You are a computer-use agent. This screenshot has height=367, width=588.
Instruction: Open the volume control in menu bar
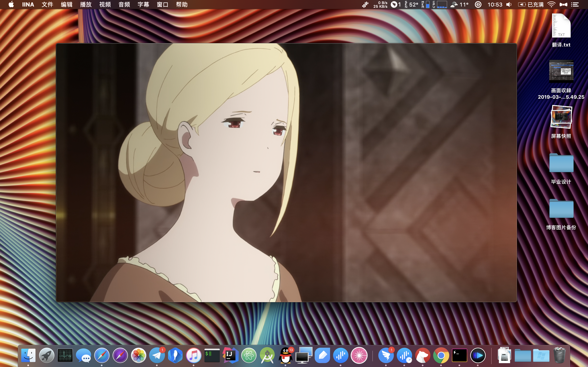pos(509,5)
